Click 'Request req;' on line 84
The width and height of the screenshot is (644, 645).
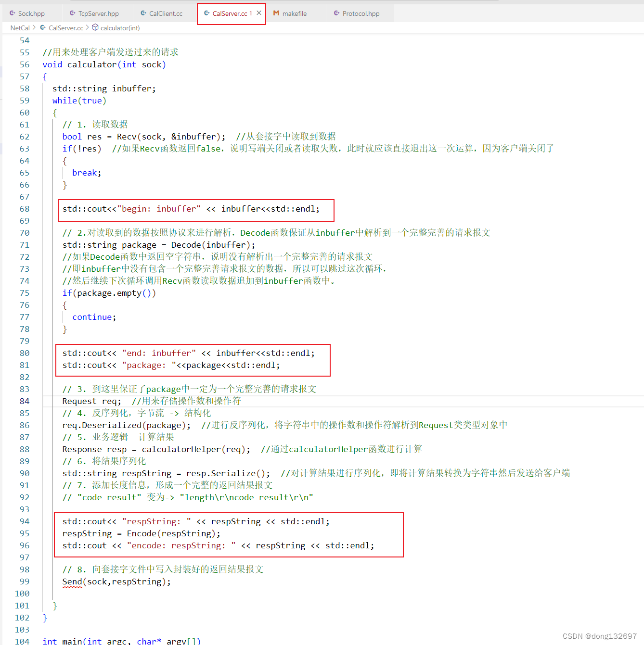pos(92,401)
